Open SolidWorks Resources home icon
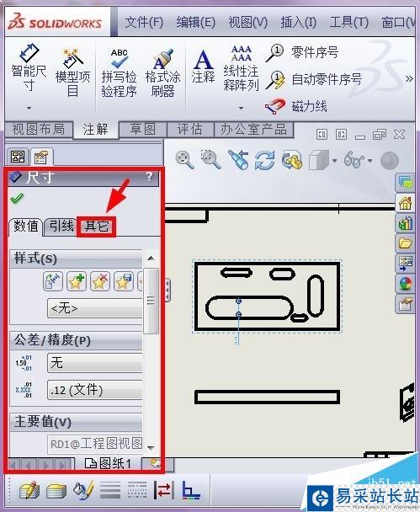Image resolution: width=420 pixels, height=512 pixels. pos(405,204)
